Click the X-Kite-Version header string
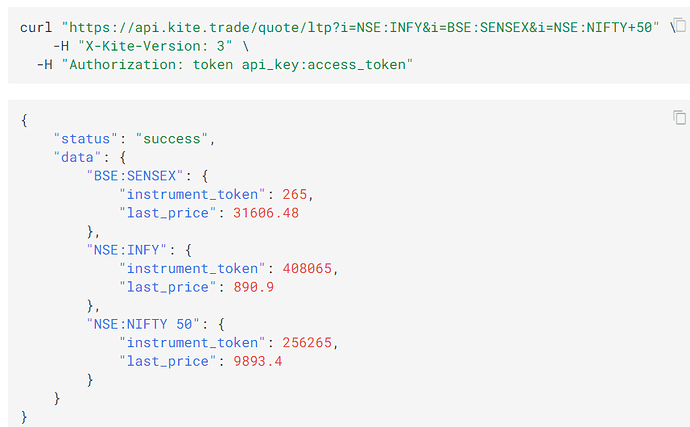This screenshot has width=690, height=427. pos(155,46)
